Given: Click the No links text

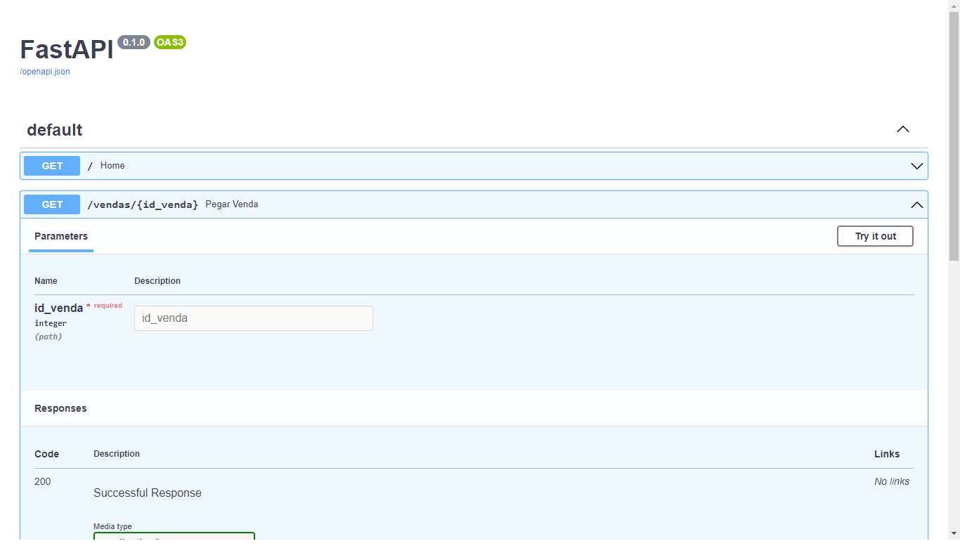Looking at the screenshot, I should 892,481.
